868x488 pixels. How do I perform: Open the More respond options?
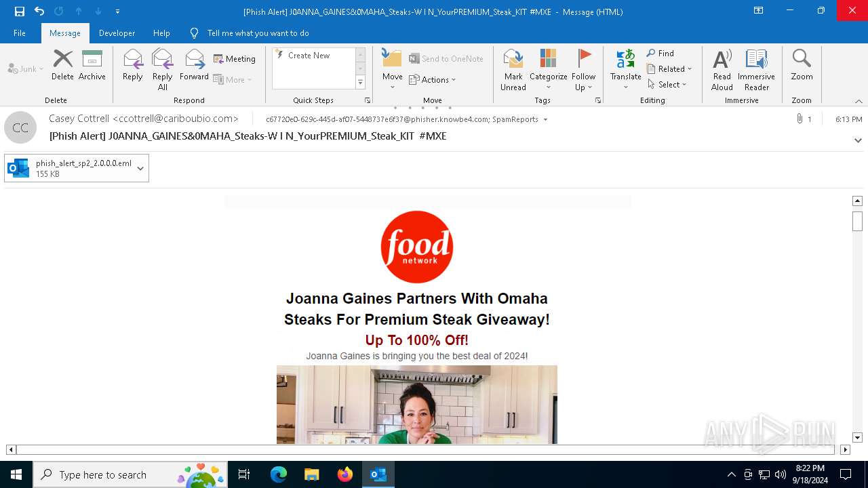(x=233, y=79)
